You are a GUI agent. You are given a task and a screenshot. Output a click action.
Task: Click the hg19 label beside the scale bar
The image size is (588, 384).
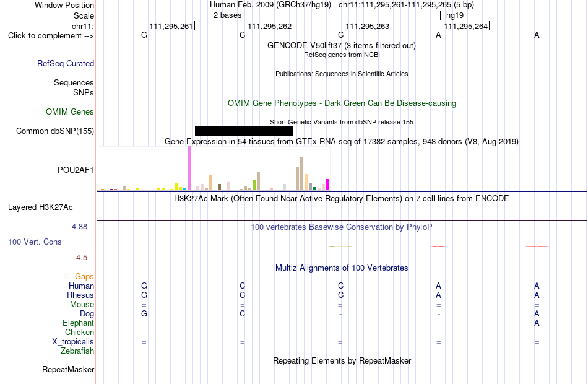pyautogui.click(x=455, y=15)
